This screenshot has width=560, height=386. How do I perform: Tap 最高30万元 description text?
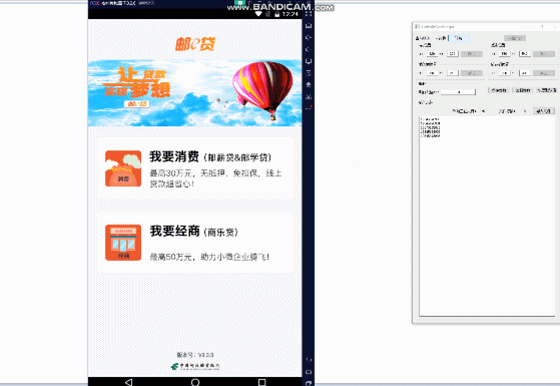tap(216, 178)
